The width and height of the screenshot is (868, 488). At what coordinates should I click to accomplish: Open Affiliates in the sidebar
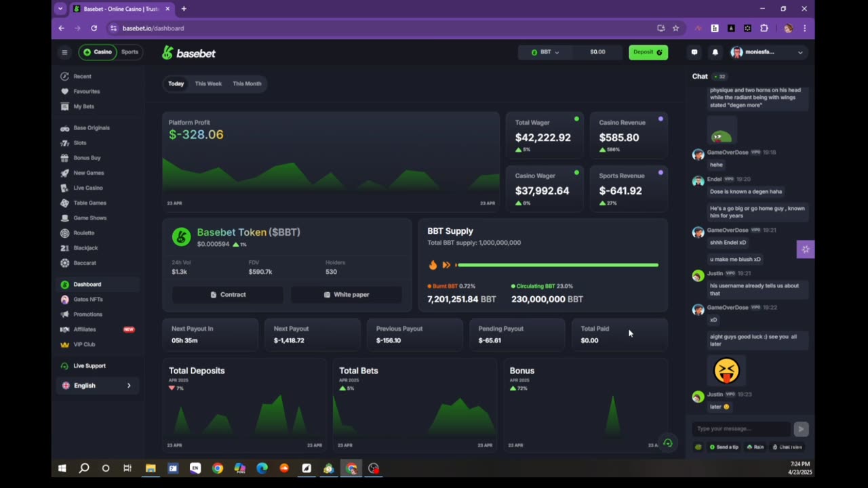coord(85,329)
